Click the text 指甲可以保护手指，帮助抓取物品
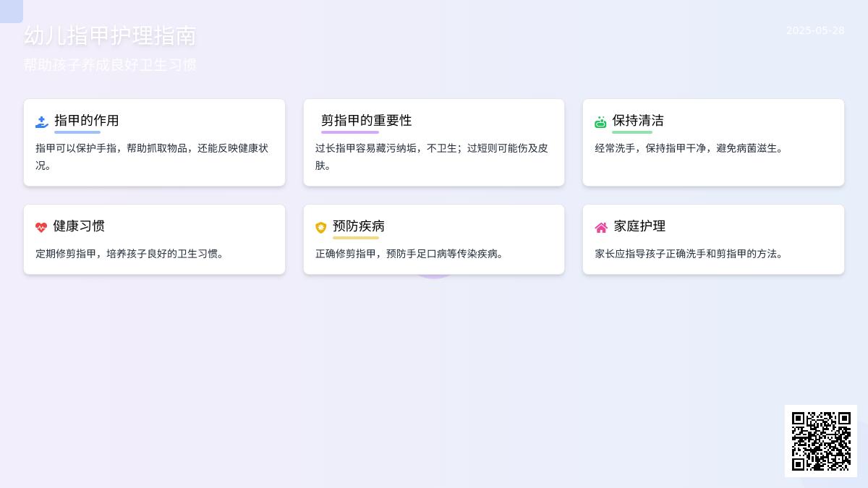868x488 pixels. [111, 148]
